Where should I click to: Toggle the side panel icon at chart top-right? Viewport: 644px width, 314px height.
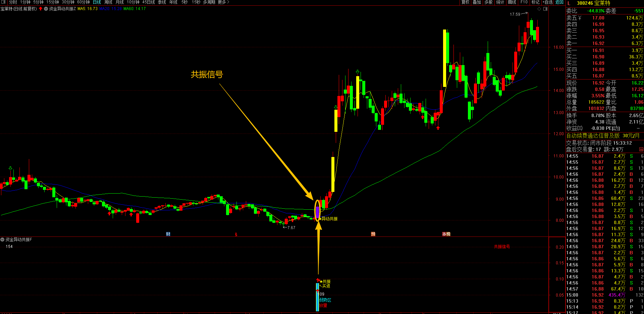point(545,9)
